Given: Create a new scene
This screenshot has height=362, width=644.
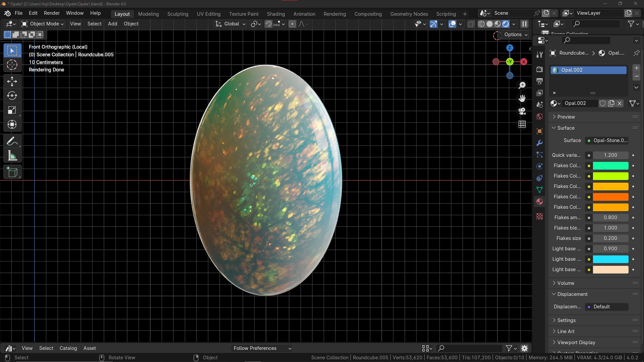Looking at the screenshot, I should pos(546,13).
